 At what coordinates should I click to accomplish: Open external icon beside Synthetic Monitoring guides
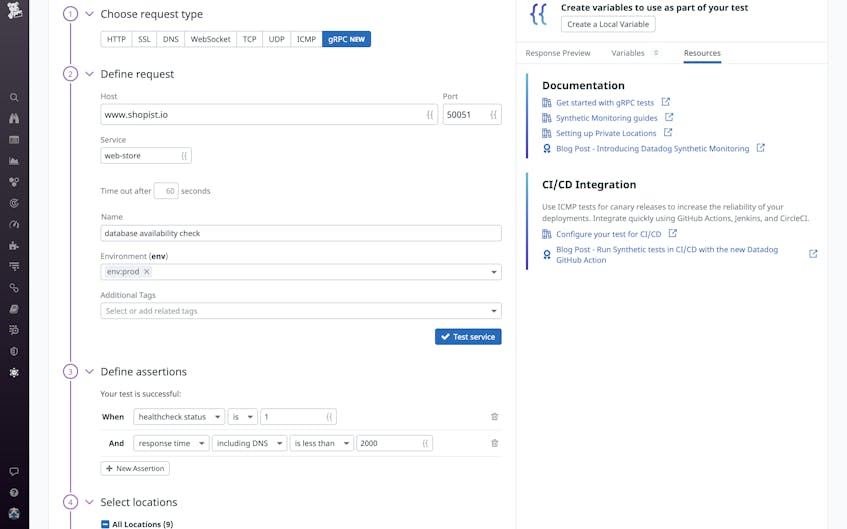coord(669,117)
